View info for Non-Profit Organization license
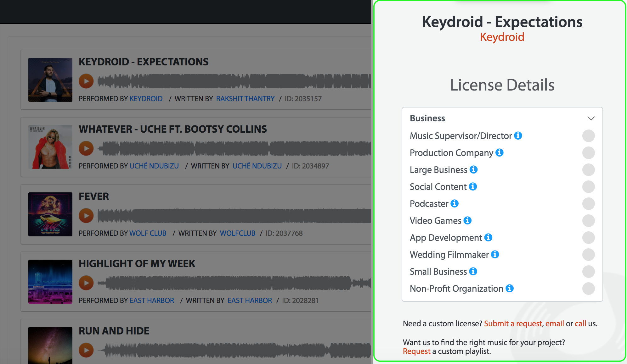 [x=510, y=288]
